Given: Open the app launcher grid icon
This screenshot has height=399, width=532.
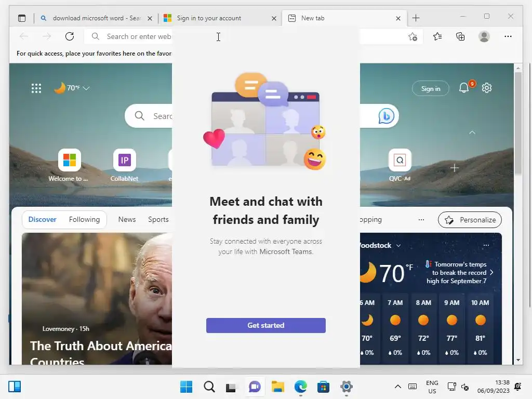Looking at the screenshot, I should (36, 88).
